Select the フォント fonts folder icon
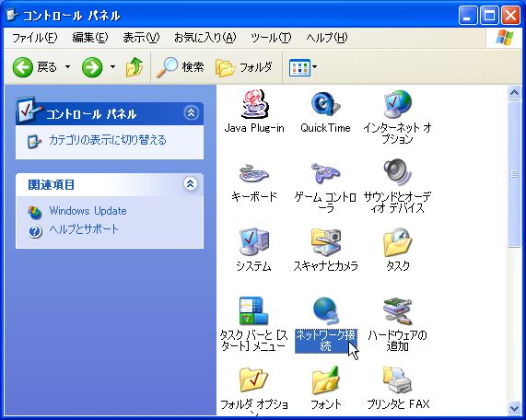526x420 pixels. coord(326,380)
